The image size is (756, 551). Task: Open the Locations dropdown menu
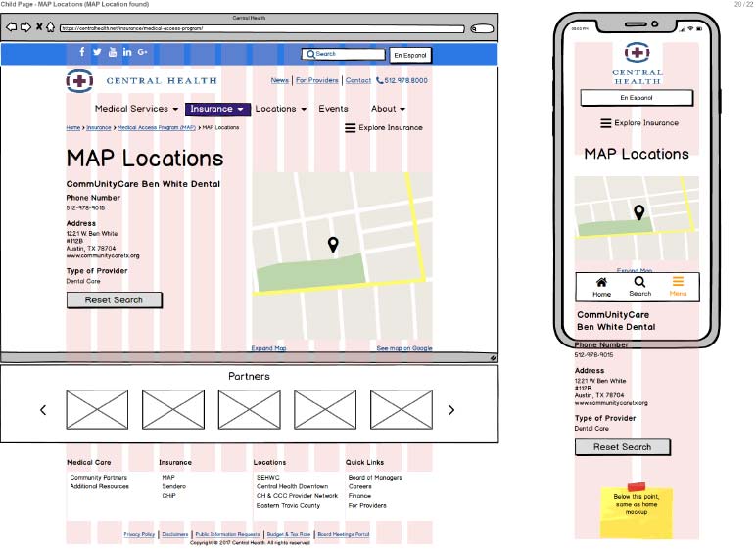[x=281, y=109]
